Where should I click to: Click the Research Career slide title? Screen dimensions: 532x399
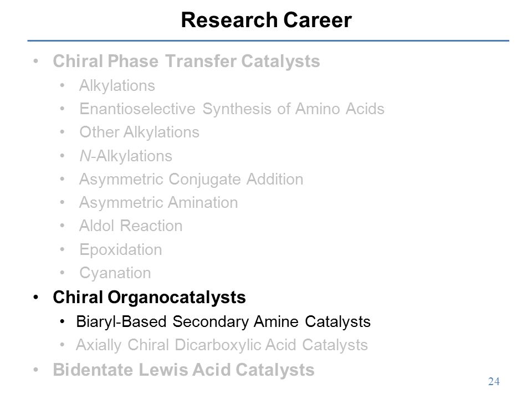pyautogui.click(x=267, y=20)
